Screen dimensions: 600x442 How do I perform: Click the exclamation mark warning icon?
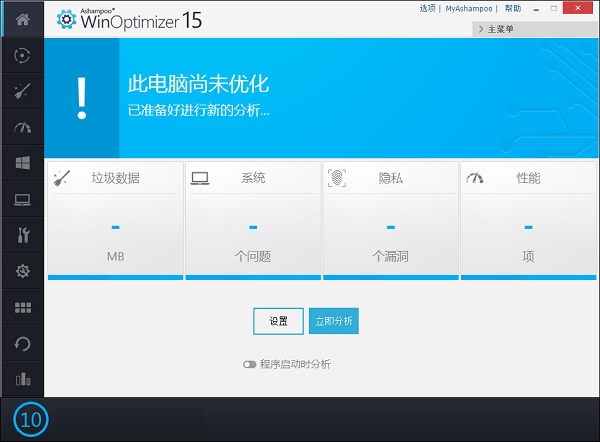click(82, 98)
